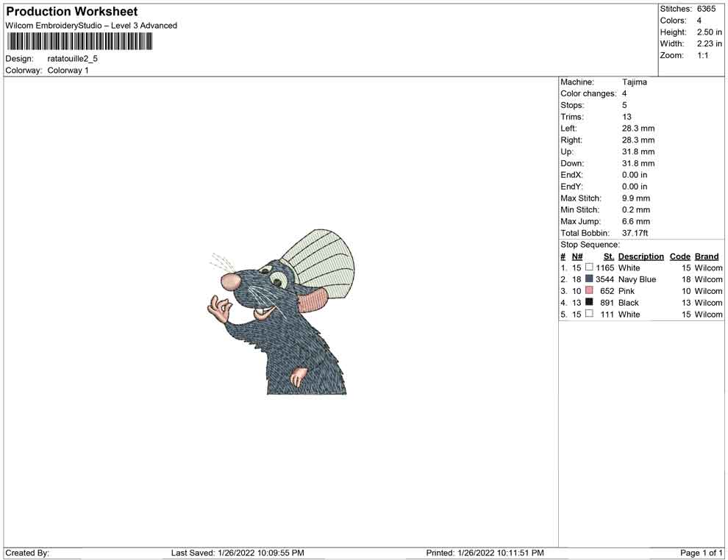Click the Navy Blue color swatch
The height and width of the screenshot is (560, 728).
tap(589, 279)
